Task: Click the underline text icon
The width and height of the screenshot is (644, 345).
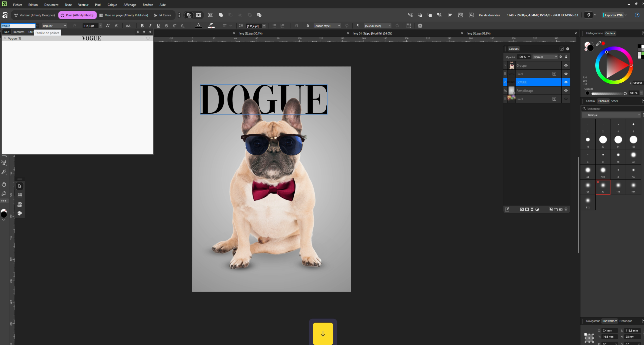Action: 158,26
